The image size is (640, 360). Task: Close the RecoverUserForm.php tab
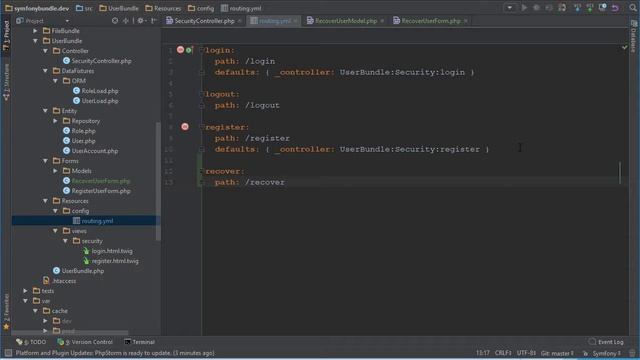[466, 21]
